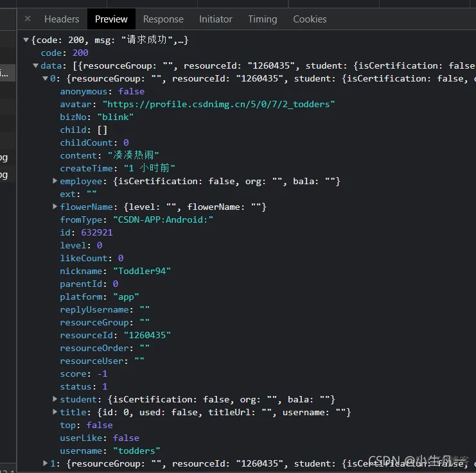Expand the student object

(55, 399)
